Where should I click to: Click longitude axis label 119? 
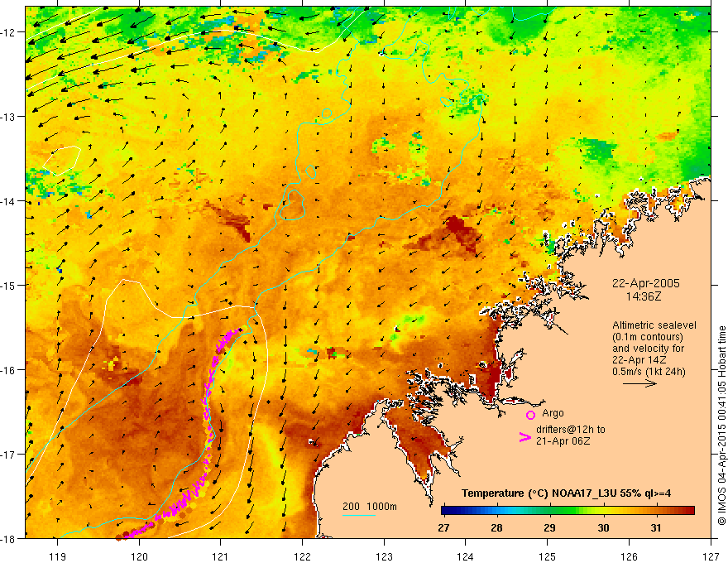coord(58,556)
